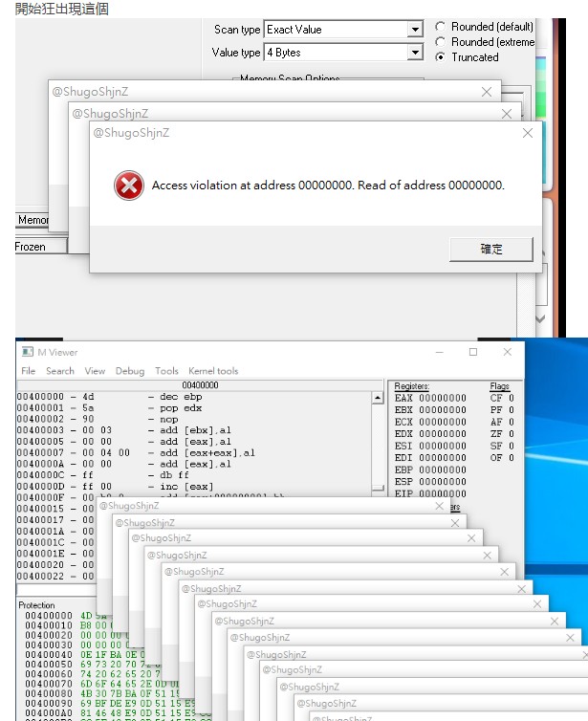Click the ECX register value

pyautogui.click(x=443, y=422)
